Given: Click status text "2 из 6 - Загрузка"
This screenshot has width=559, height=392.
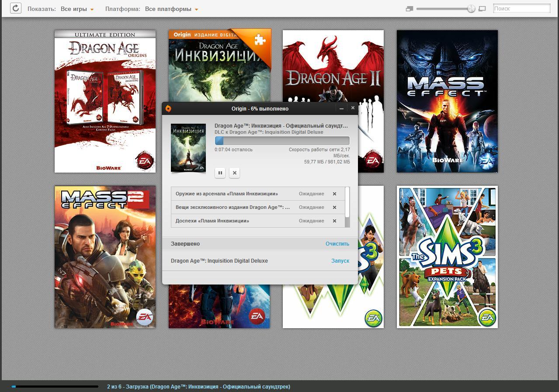Looking at the screenshot, I should point(198,386).
